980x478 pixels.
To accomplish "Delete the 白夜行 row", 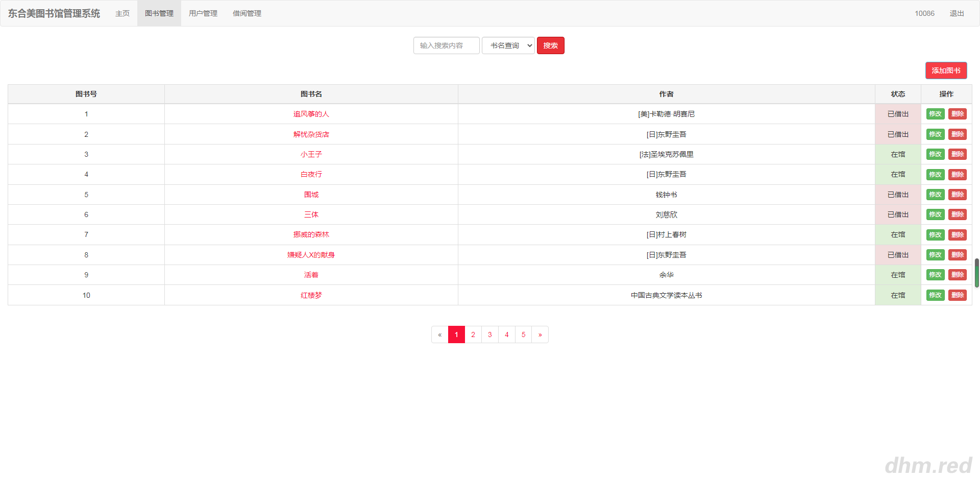I will click(958, 175).
